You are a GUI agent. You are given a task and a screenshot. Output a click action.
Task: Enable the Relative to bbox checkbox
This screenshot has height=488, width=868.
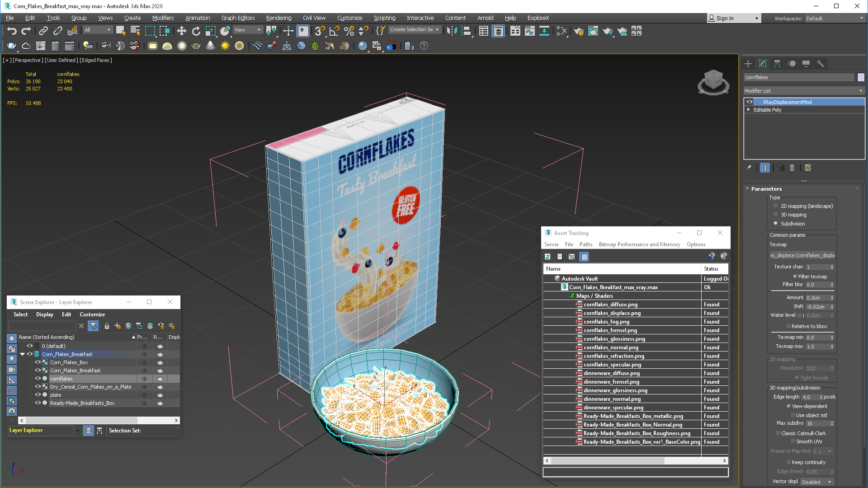tap(788, 326)
